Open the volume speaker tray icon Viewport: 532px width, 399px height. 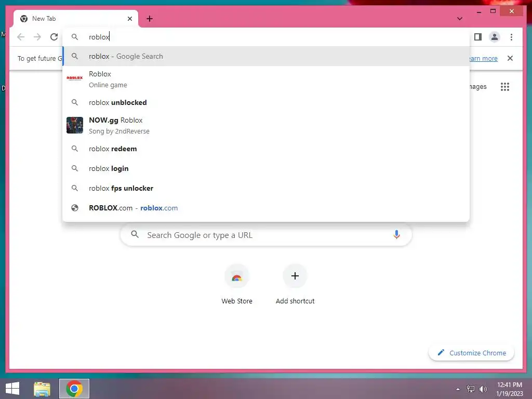pyautogui.click(x=483, y=389)
